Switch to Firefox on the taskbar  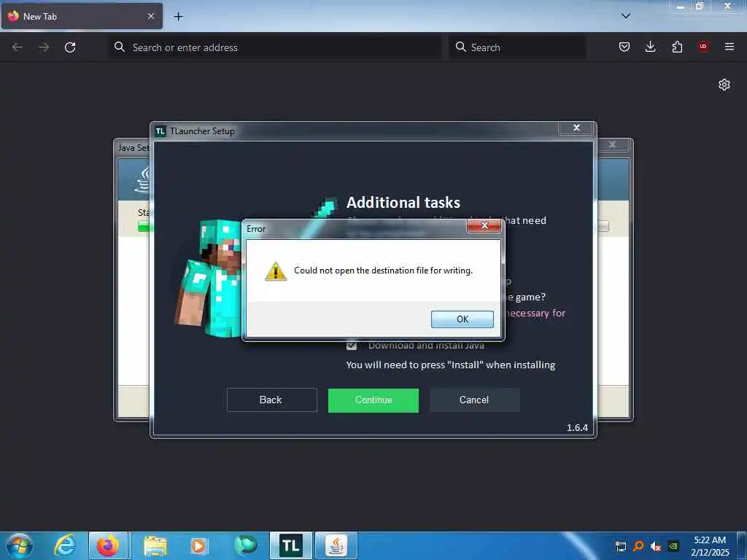click(108, 545)
